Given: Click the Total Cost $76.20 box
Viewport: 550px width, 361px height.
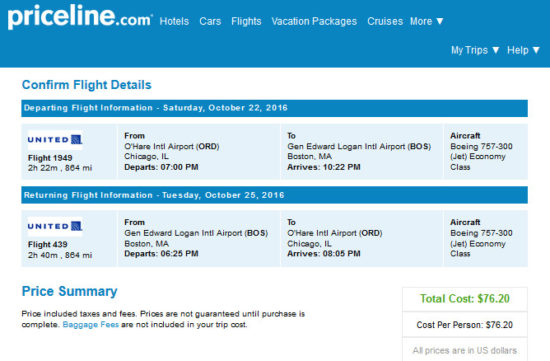Looking at the screenshot, I should [465, 299].
